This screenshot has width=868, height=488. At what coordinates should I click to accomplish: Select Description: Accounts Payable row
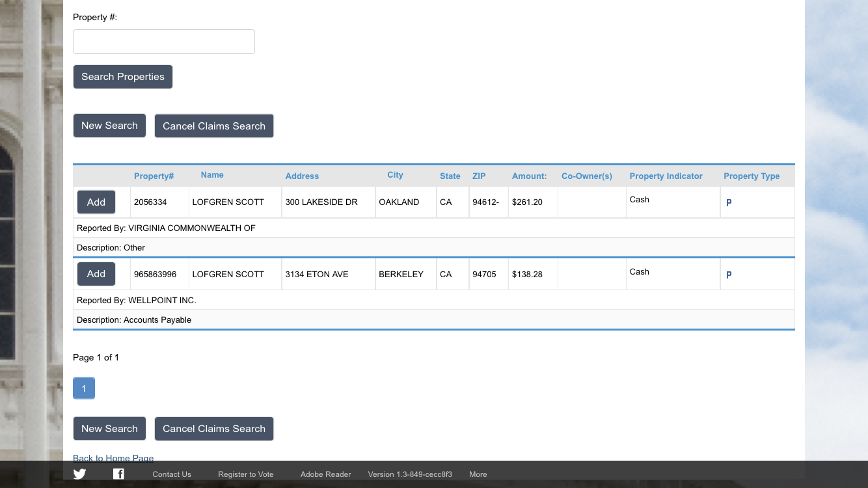[434, 320]
